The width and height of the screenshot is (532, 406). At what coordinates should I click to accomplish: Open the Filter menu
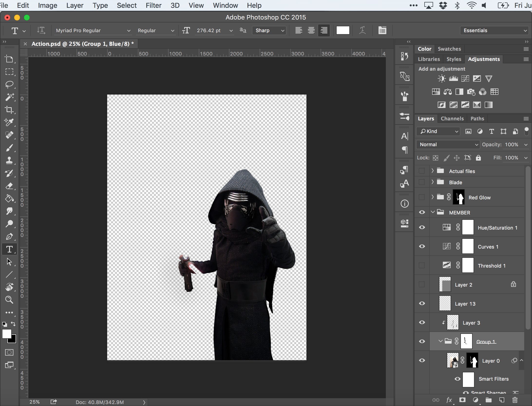pyautogui.click(x=153, y=5)
